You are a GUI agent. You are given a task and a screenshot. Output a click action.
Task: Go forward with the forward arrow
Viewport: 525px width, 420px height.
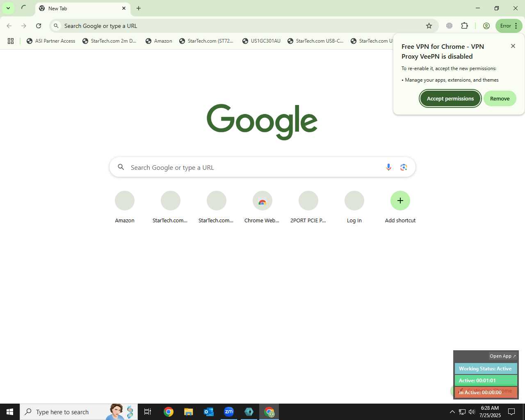(x=24, y=26)
